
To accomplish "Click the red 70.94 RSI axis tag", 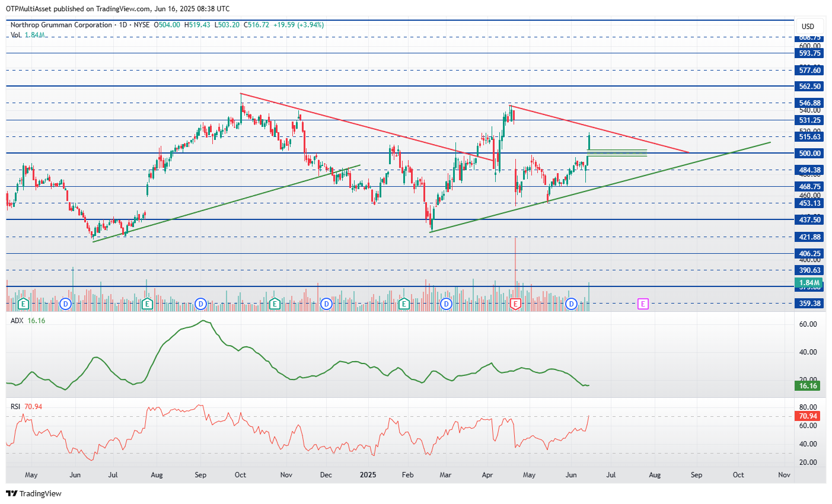I will pos(808,416).
